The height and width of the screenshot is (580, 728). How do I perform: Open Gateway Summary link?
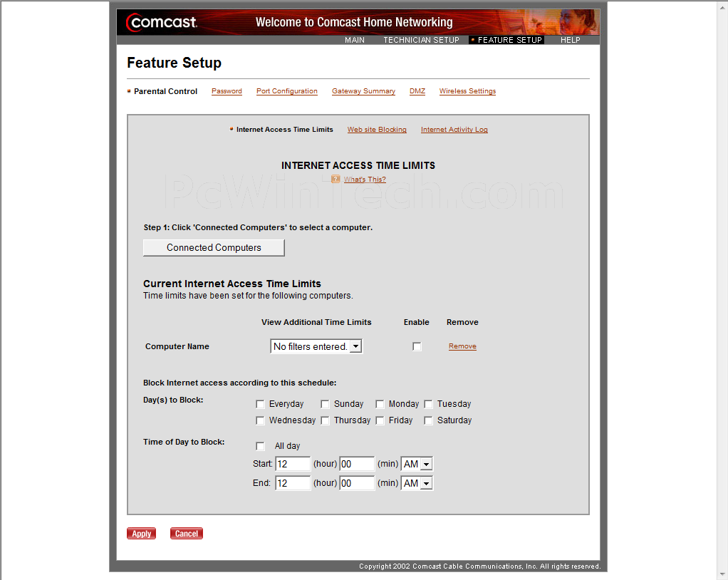tap(363, 91)
